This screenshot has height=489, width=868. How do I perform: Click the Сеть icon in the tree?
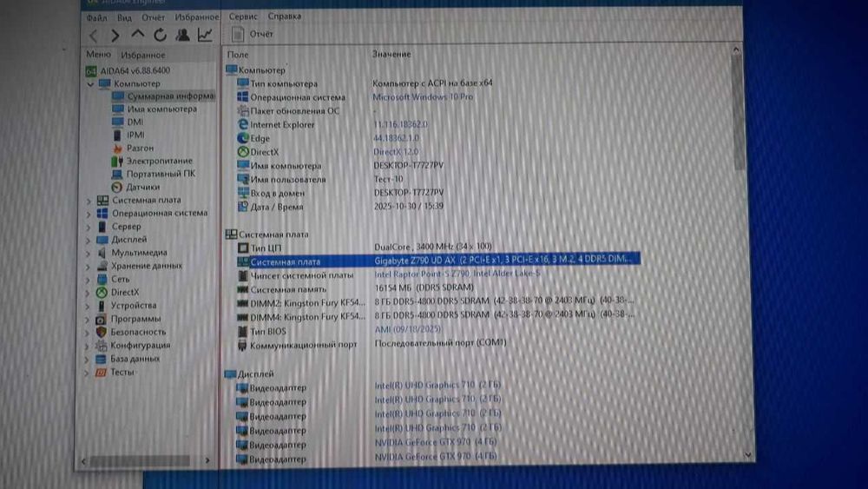coord(102,279)
